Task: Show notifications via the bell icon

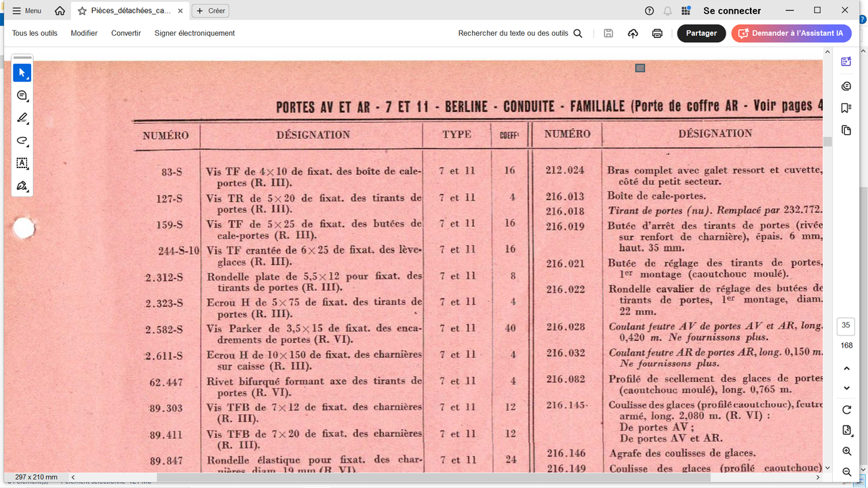Action: coord(668,11)
